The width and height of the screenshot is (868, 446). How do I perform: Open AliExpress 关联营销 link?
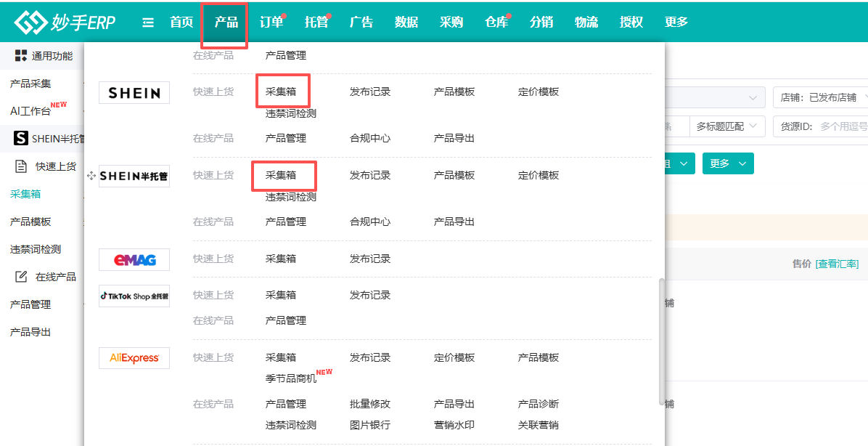[x=539, y=425]
